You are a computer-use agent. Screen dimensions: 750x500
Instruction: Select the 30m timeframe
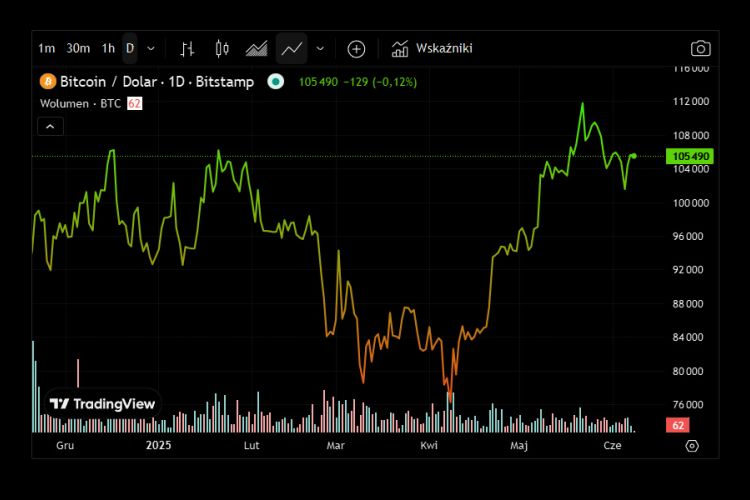pyautogui.click(x=78, y=48)
